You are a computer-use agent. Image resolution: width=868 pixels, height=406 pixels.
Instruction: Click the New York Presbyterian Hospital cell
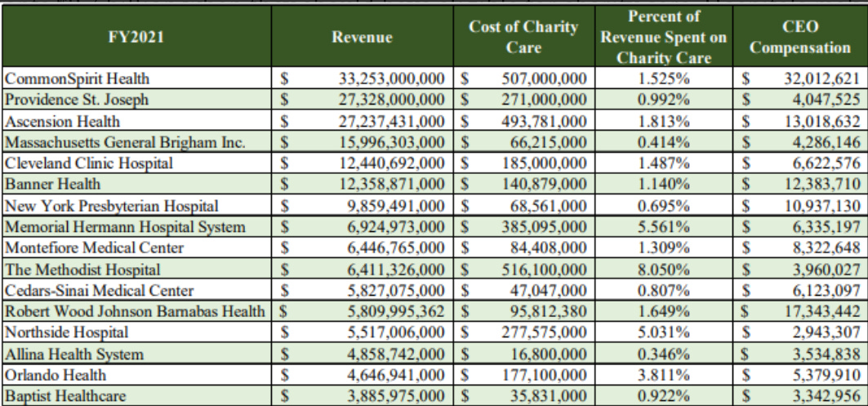[x=136, y=206]
